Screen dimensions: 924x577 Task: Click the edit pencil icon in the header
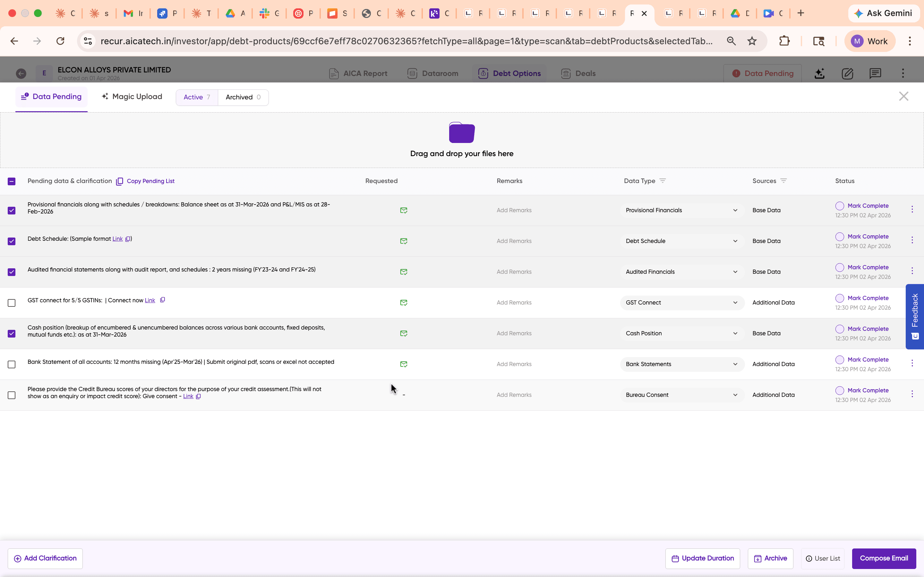(x=847, y=73)
